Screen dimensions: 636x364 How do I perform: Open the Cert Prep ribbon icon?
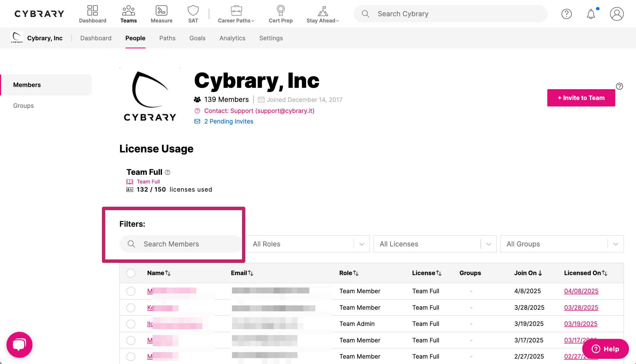coord(281,11)
